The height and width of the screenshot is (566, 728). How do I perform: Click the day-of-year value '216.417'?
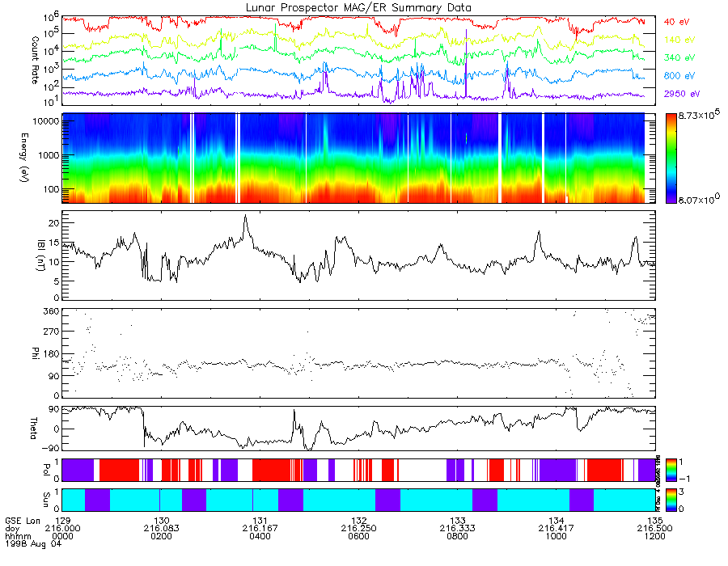point(557,529)
